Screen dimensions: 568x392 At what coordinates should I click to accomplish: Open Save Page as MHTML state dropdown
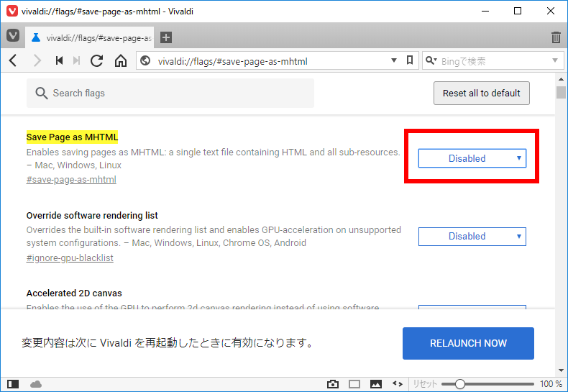point(472,158)
